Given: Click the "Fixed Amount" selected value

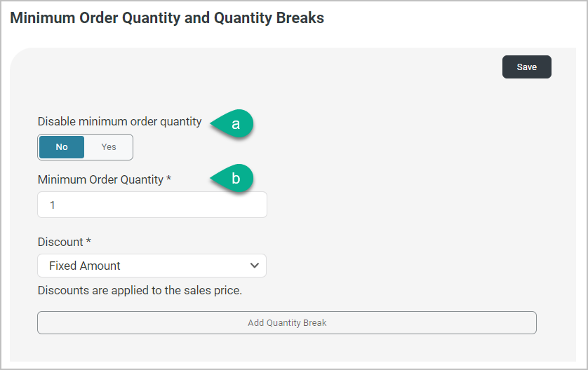Looking at the screenshot, I should click(x=85, y=266).
